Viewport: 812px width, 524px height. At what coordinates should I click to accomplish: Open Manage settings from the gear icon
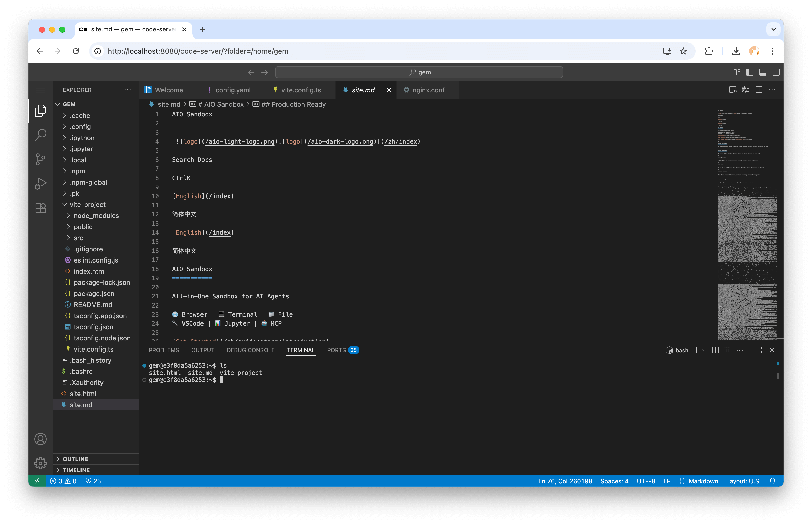[x=40, y=463]
